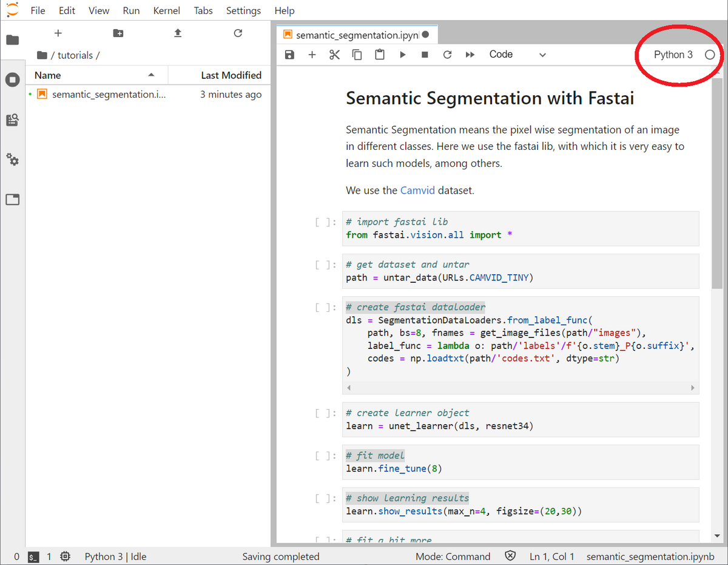
Task: Select the show_results code cell
Action: coord(521,504)
